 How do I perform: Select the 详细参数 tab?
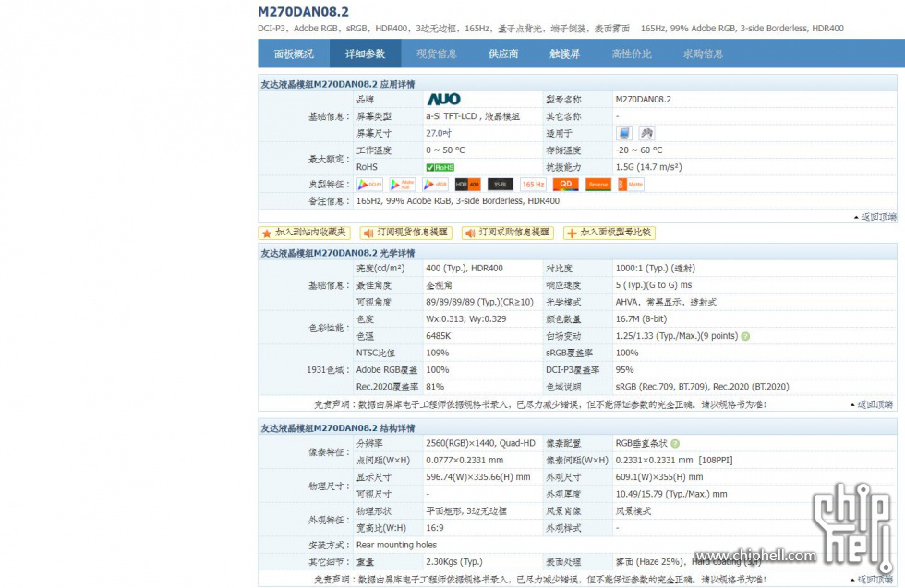pyautogui.click(x=366, y=54)
